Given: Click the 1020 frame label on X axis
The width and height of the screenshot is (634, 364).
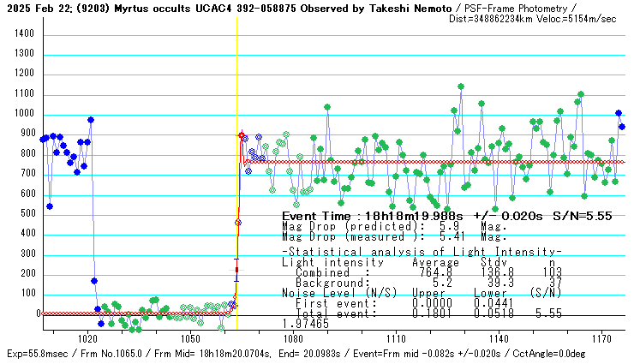Looking at the screenshot, I should [87, 338].
